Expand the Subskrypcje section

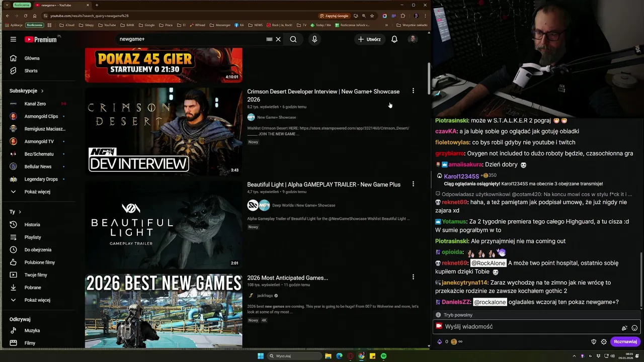27,91
